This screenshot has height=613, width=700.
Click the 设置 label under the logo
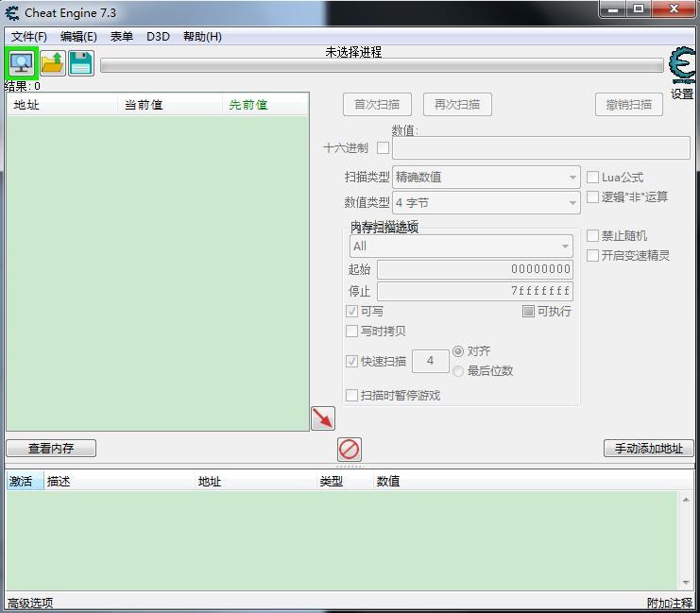point(682,94)
